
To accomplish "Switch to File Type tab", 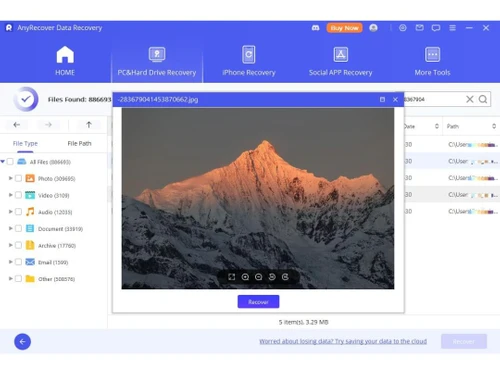I will tap(25, 144).
